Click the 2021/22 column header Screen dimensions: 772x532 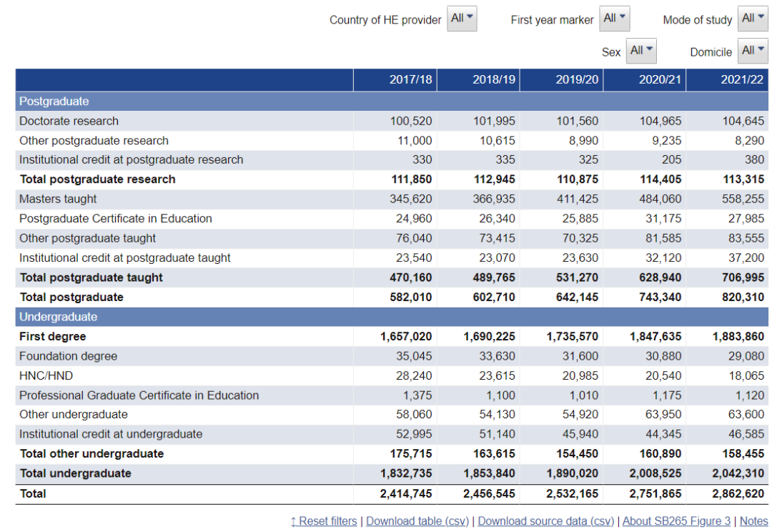tap(727, 80)
